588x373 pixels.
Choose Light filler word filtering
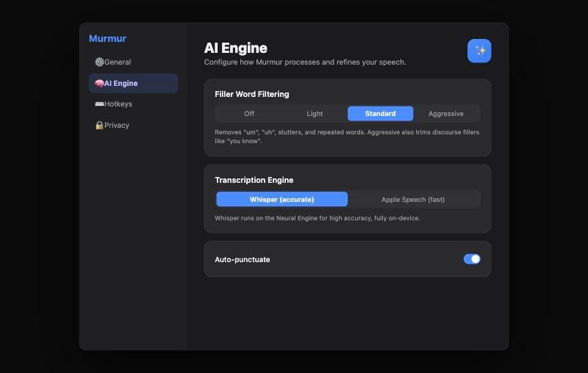coord(315,114)
